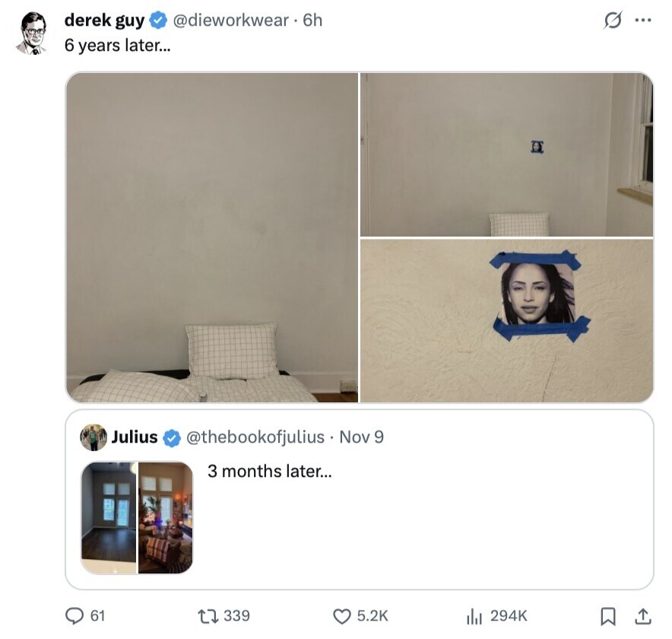Click Julius's profile avatar in quoted tweet
This screenshot has height=639, width=672.
tap(94, 437)
